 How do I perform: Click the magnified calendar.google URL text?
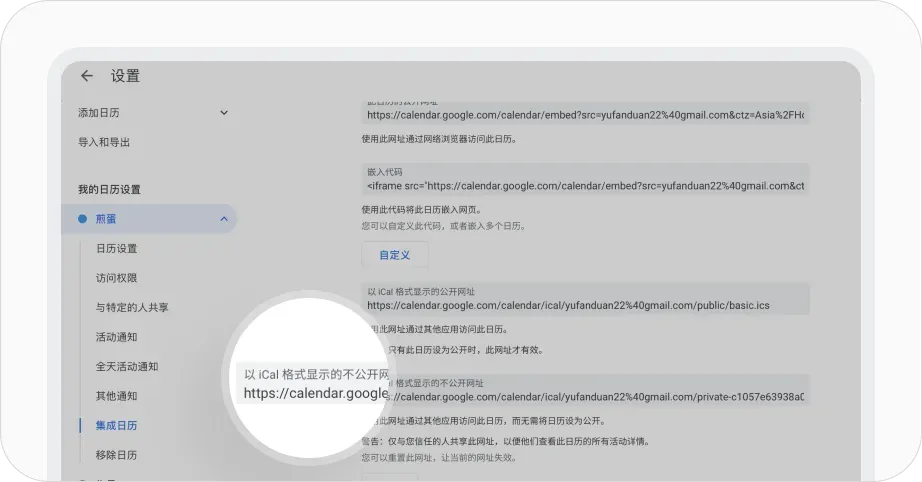[315, 393]
